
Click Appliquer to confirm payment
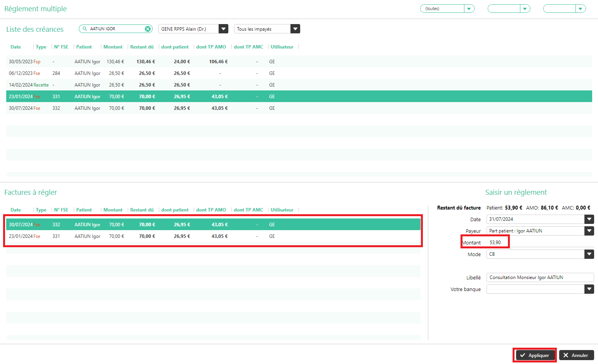coord(535,355)
